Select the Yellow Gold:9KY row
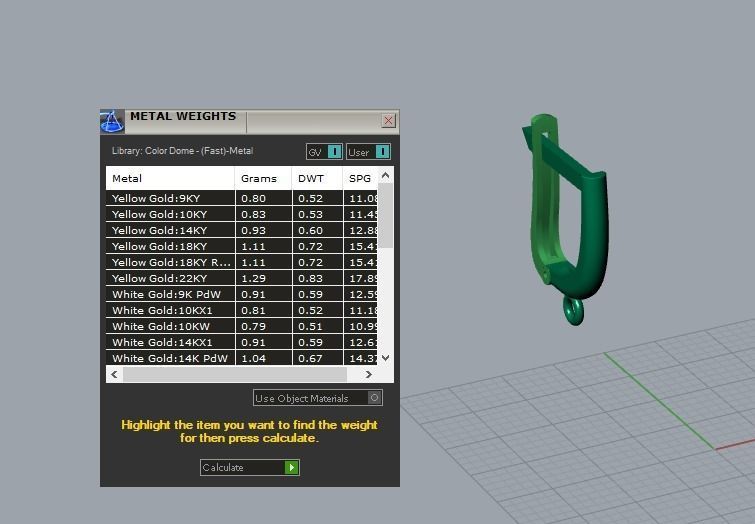Image resolution: width=755 pixels, height=524 pixels. point(242,198)
